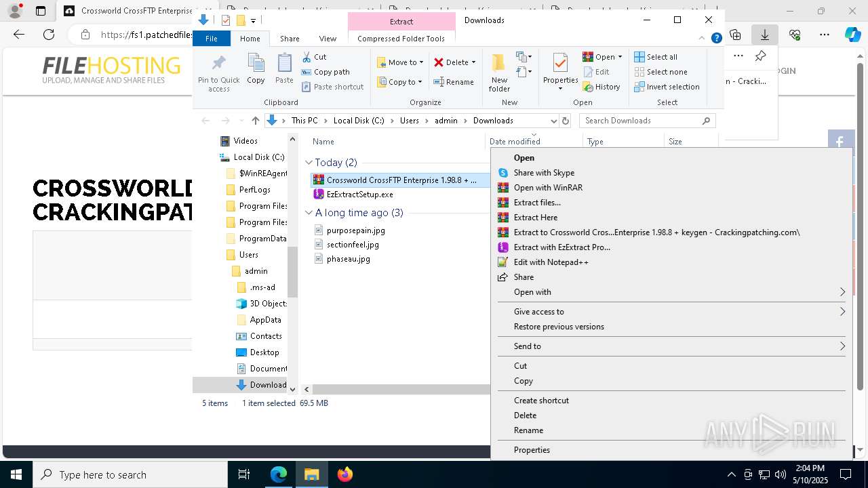
Task: Open Compressed Folder Tools tab
Action: (x=401, y=39)
